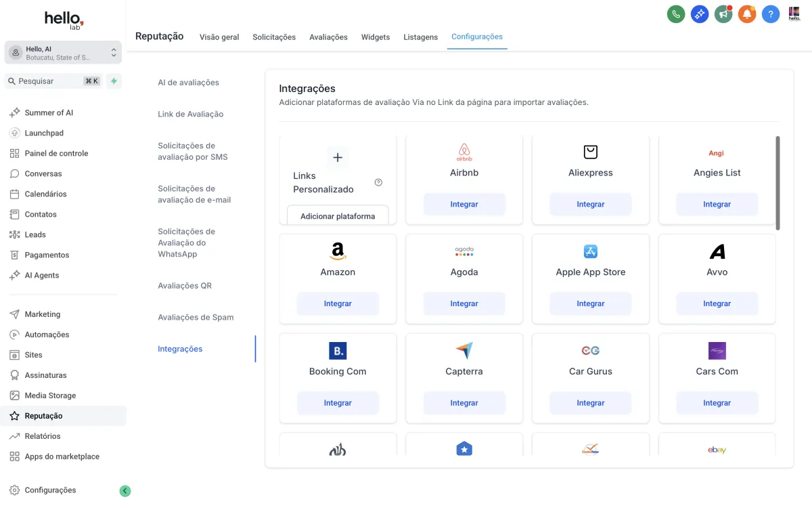Click the Agoda logo

tap(464, 251)
